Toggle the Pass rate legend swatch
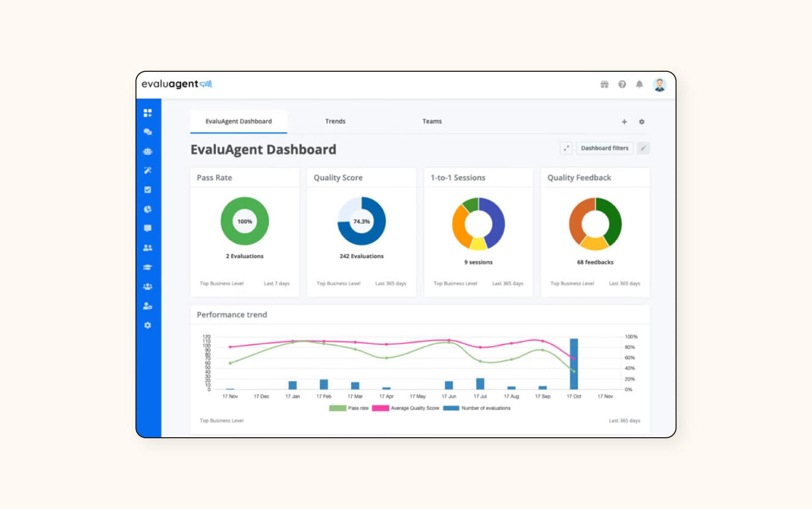The image size is (812, 509). pyautogui.click(x=338, y=408)
